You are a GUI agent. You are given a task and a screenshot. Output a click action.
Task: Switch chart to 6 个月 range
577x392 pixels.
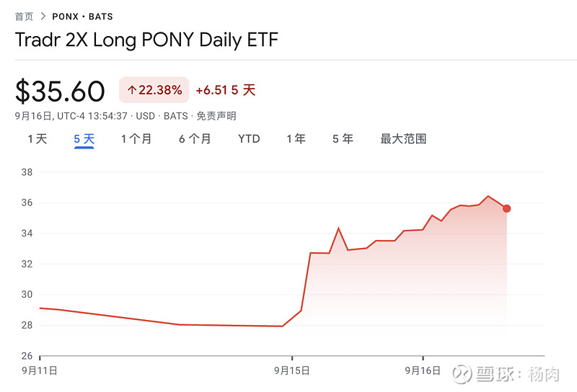click(195, 139)
